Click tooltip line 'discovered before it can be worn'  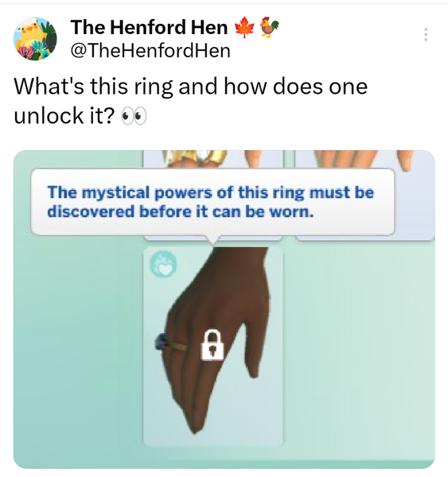181,211
